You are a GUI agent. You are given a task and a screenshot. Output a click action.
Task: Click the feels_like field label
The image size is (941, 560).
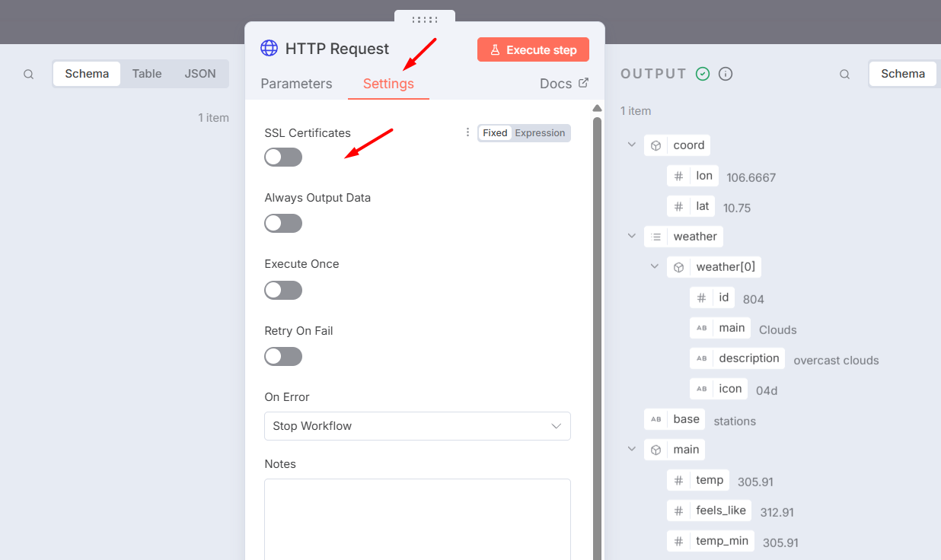click(x=721, y=511)
